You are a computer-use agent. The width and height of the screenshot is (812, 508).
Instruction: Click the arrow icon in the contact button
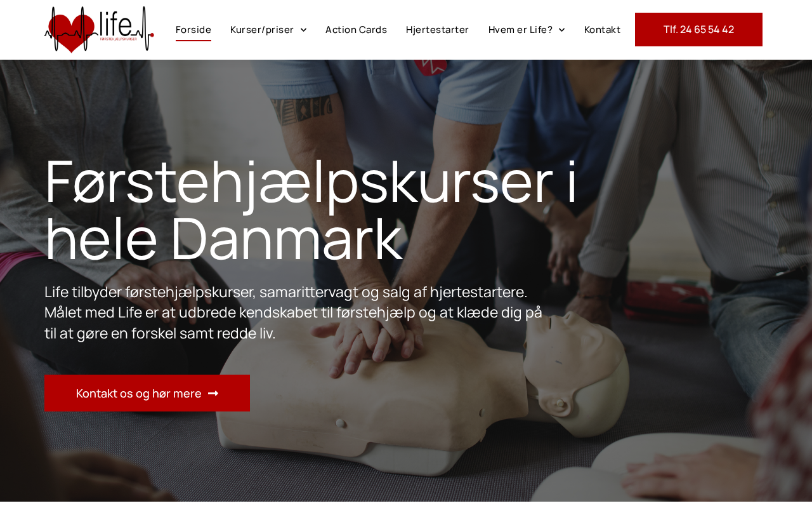(x=213, y=394)
